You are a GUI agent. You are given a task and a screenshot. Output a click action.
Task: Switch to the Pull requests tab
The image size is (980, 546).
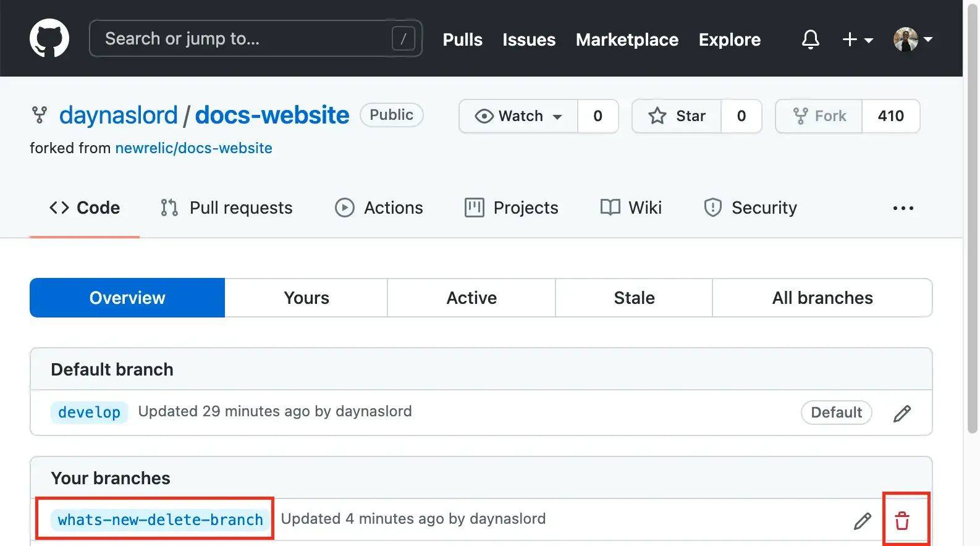tap(226, 208)
